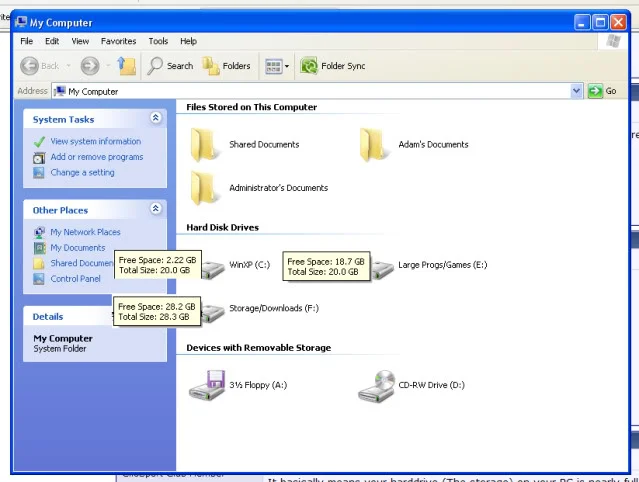
Task: Click the My Network Places icon
Action: pos(39,232)
